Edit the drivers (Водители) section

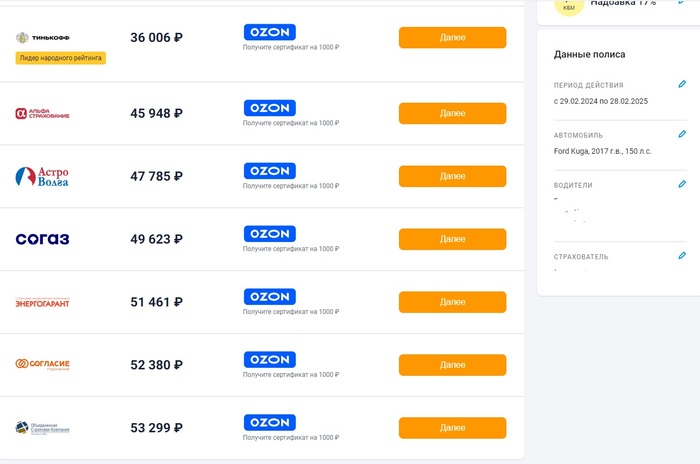click(x=682, y=184)
